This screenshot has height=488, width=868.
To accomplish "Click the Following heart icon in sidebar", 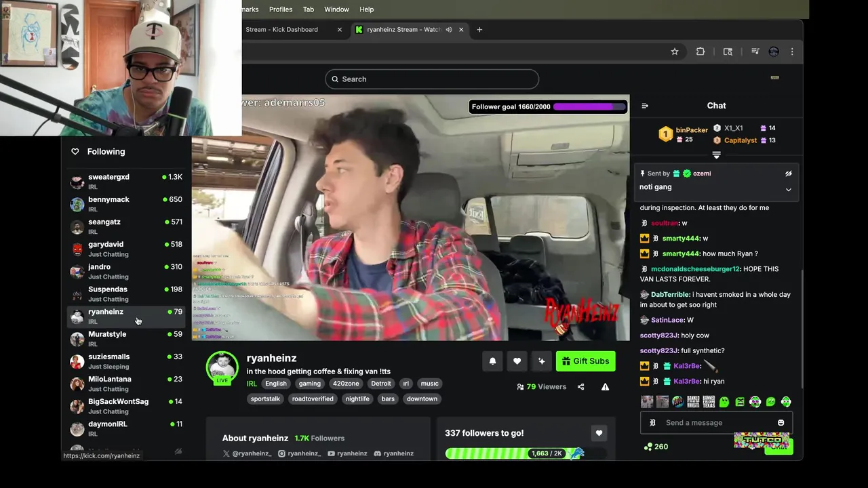I will [x=75, y=152].
